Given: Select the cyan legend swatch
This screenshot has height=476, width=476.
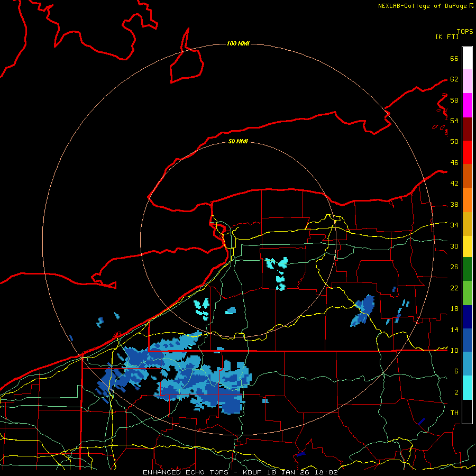Looking at the screenshot, I should tap(467, 388).
